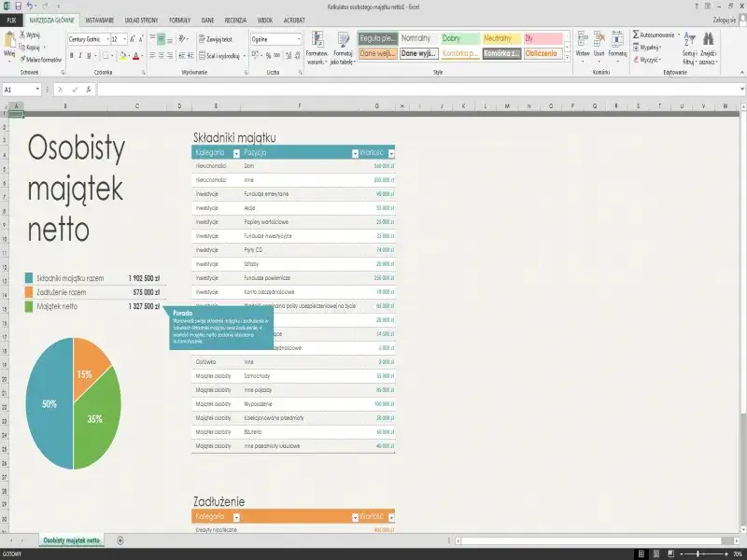The height and width of the screenshot is (560, 747).
Task: Open the font size dropdown
Action: 124,39
